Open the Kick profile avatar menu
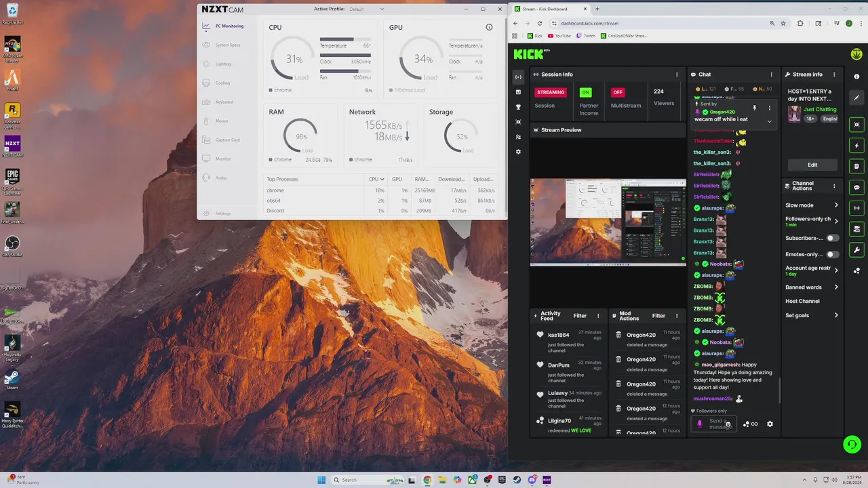 point(856,54)
